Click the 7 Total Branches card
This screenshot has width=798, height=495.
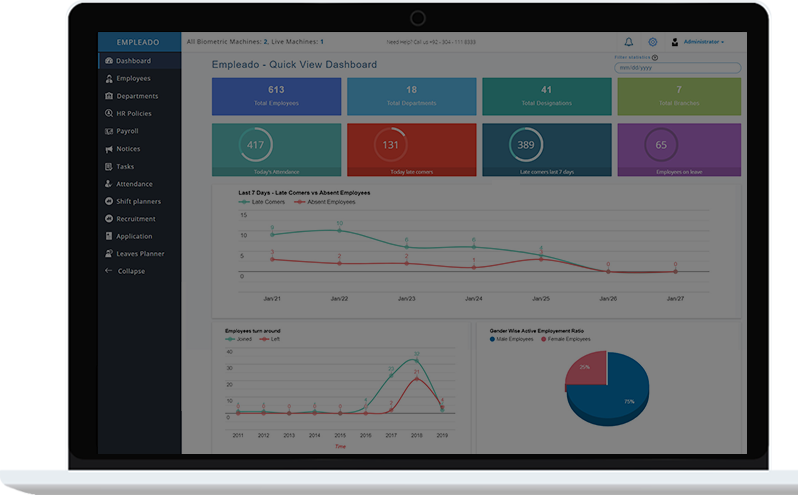(679, 96)
